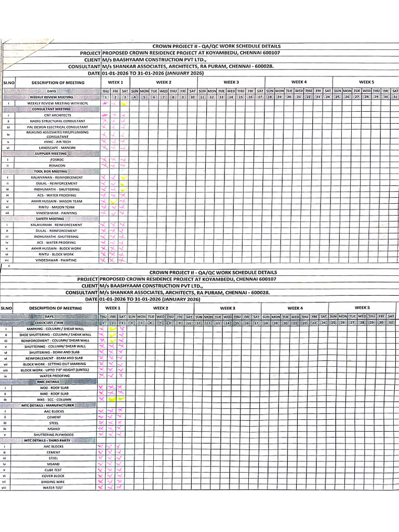Click 'SI.NO' header in the bottom table
The height and width of the screenshot is (532, 399).
pyautogui.click(x=6, y=308)
